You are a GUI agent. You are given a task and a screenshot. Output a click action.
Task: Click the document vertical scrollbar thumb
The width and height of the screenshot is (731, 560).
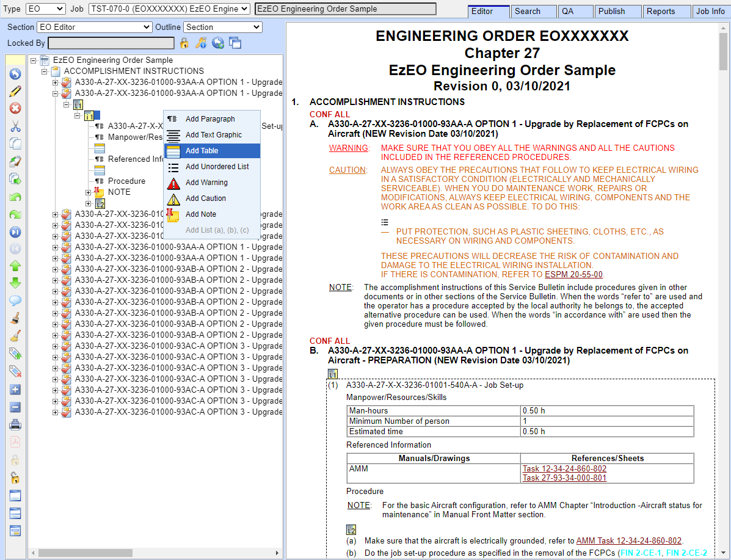click(723, 51)
